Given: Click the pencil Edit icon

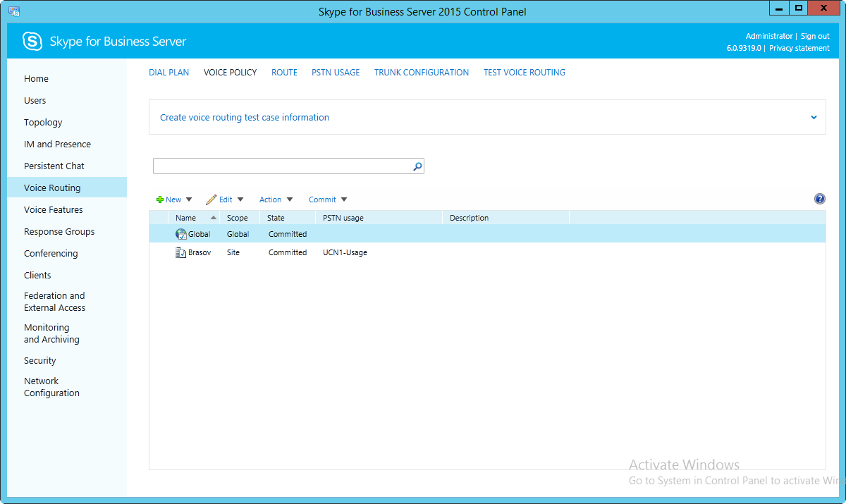Looking at the screenshot, I should (x=211, y=199).
